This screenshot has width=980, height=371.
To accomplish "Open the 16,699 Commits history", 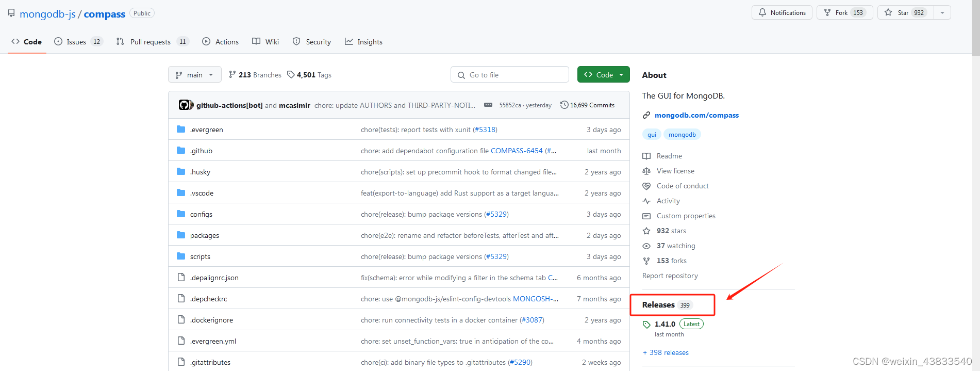I will tap(587, 105).
